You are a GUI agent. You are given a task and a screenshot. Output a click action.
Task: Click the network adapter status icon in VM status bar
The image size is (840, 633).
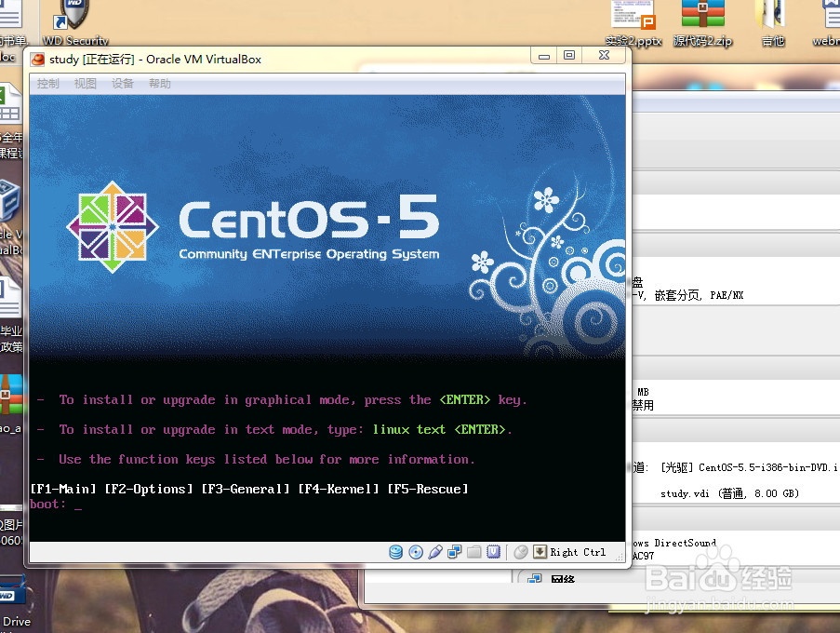point(454,552)
